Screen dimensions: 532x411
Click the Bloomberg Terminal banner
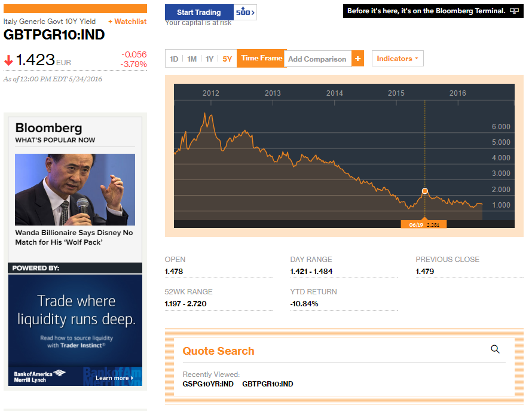[433, 11]
